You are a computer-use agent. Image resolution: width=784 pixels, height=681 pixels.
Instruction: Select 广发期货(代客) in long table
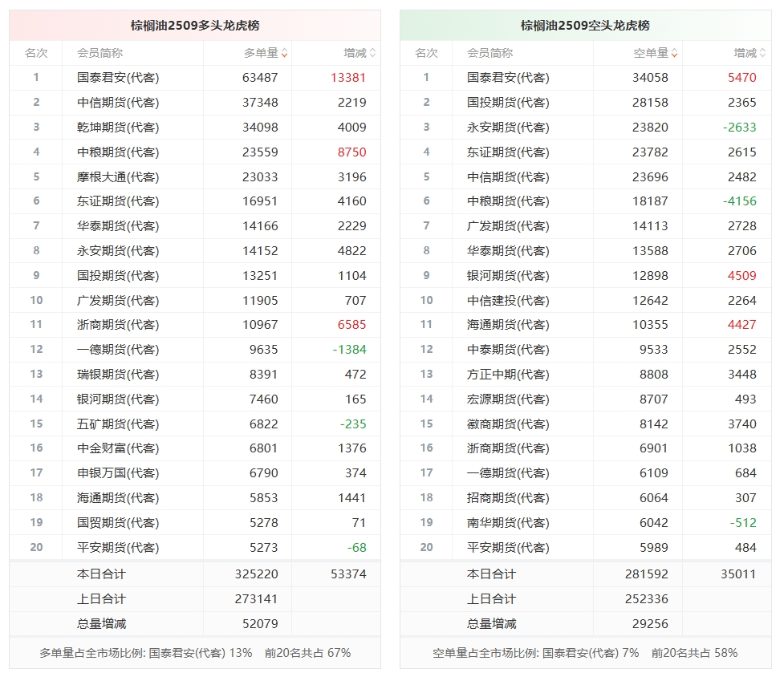tap(118, 300)
